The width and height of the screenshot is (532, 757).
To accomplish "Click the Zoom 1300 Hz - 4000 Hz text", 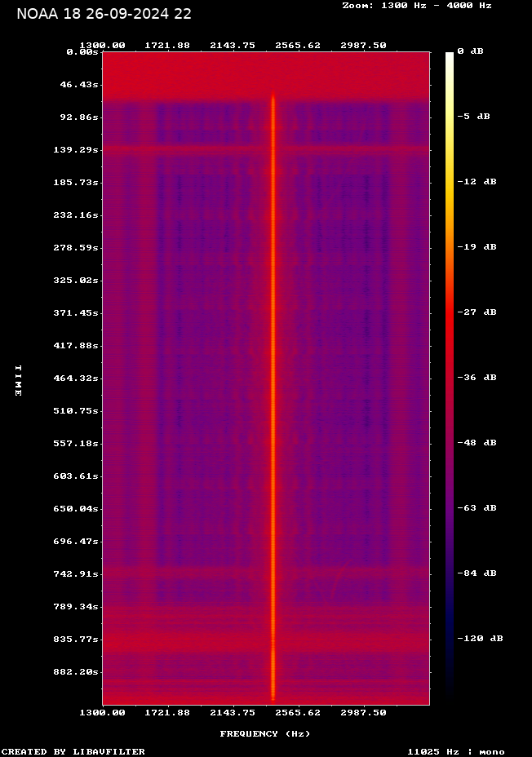I will point(416,5).
